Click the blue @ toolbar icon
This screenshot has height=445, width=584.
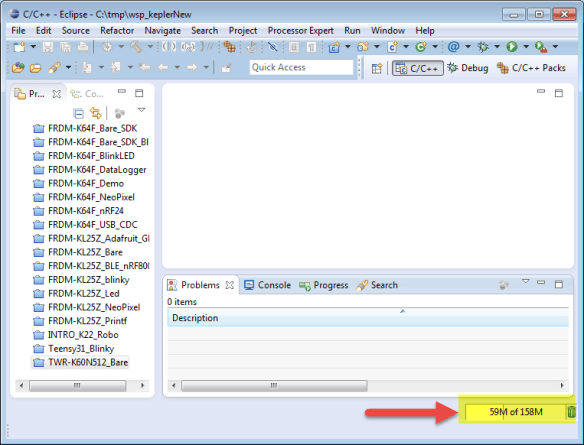coord(453,47)
